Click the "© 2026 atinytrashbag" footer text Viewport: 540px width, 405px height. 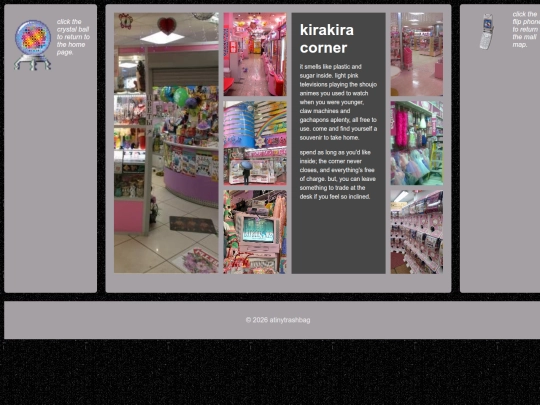pos(278,320)
